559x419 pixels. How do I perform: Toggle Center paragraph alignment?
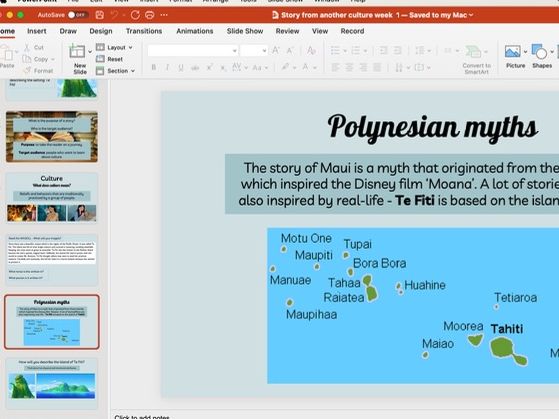(349, 67)
